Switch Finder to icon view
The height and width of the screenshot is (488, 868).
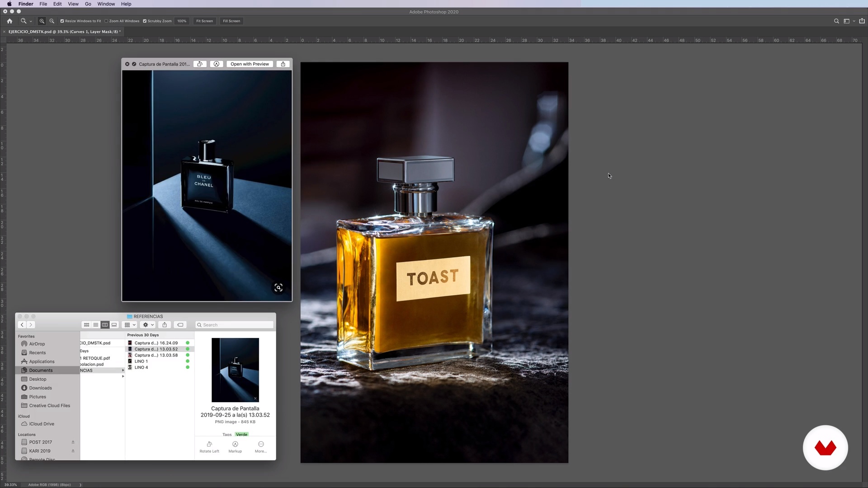click(86, 325)
